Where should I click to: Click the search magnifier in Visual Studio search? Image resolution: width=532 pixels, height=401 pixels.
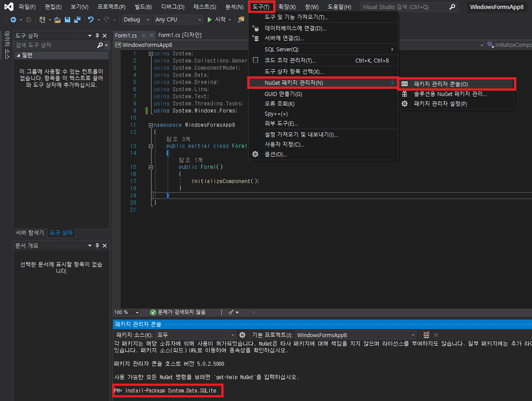[452, 7]
